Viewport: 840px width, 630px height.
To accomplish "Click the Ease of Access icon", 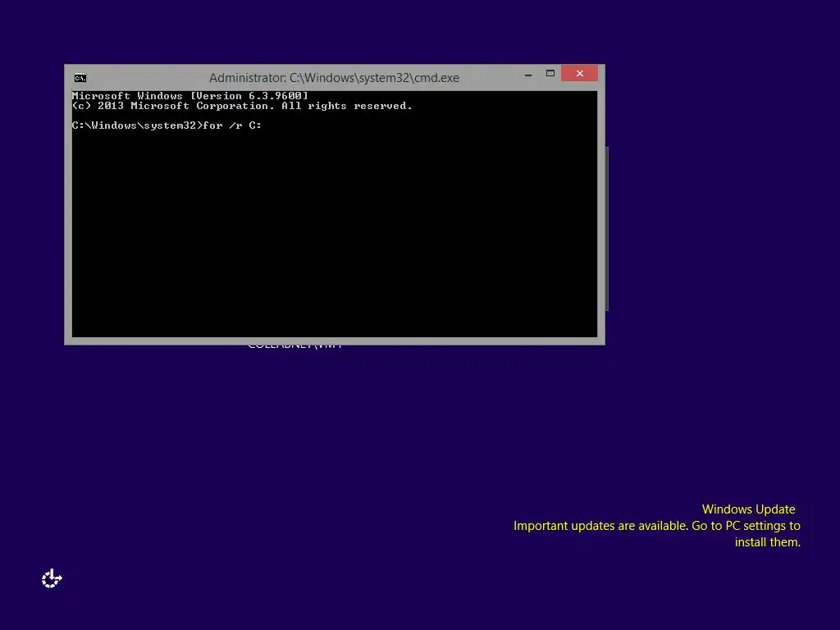I will (x=52, y=578).
